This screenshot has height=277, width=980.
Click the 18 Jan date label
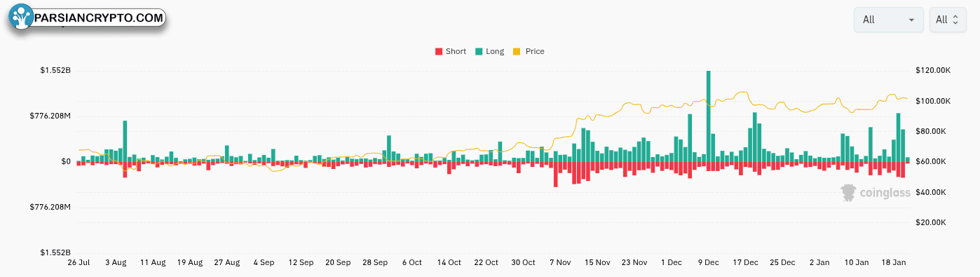(x=893, y=262)
